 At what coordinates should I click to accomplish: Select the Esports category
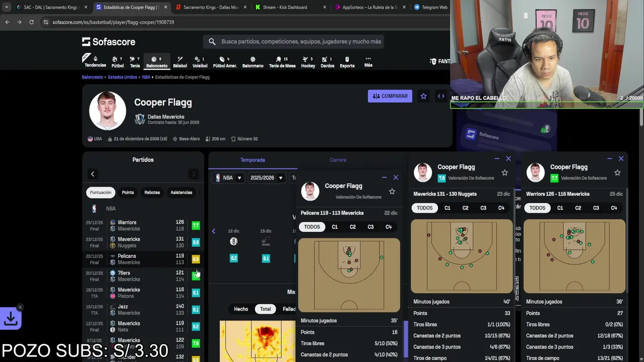coord(347,62)
